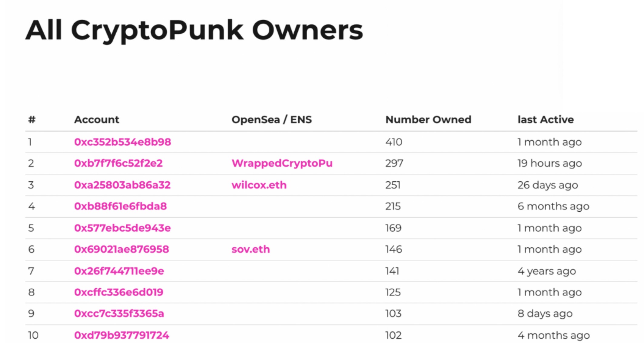Click the '4 years ago' last active cell
644x362 pixels.
[x=546, y=271]
